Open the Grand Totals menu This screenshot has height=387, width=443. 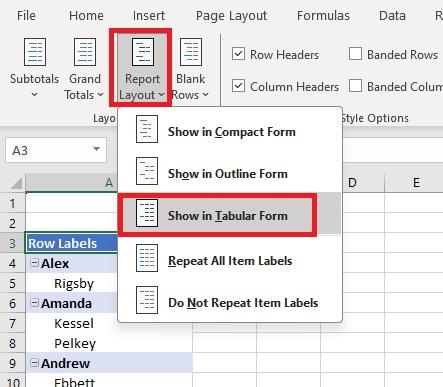pyautogui.click(x=84, y=68)
